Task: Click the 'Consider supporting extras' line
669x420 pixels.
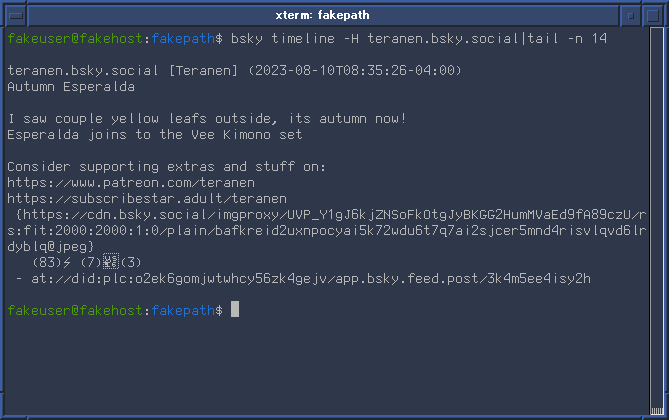Action: pos(166,167)
